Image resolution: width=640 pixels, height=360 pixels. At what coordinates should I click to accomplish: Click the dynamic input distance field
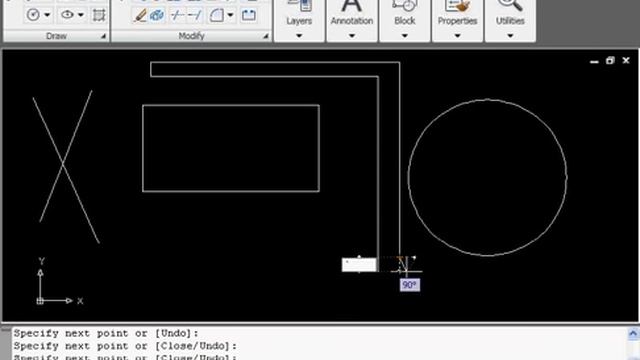coord(359,265)
